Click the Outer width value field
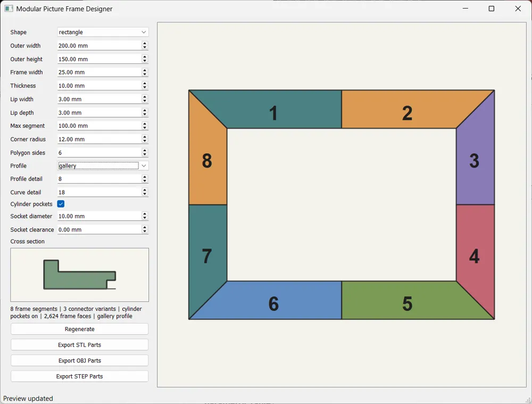 99,45
